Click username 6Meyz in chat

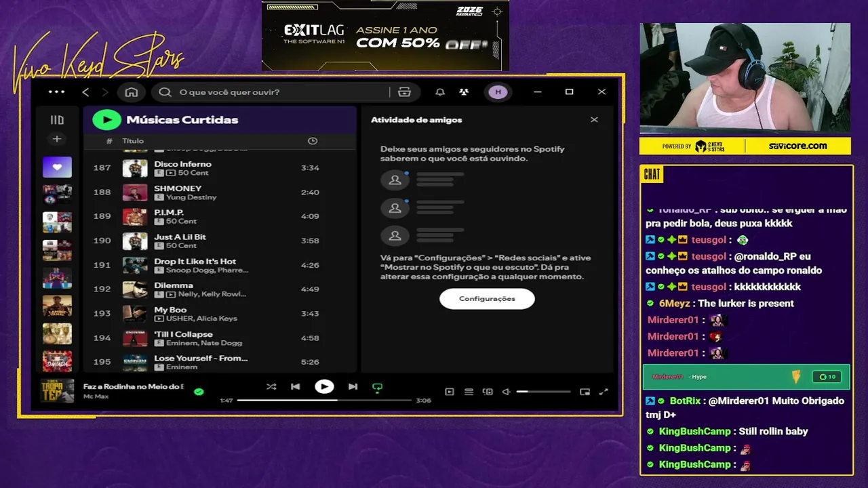674,304
